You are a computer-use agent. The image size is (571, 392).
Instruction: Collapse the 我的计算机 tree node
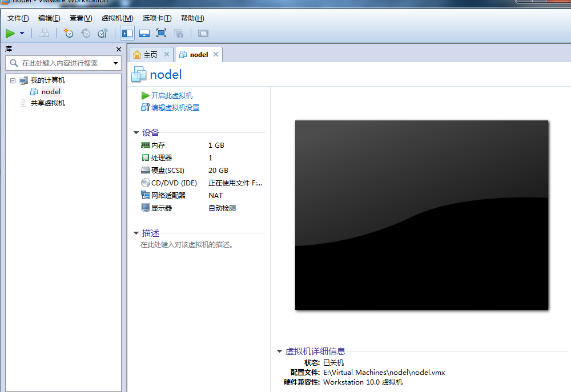coord(13,80)
